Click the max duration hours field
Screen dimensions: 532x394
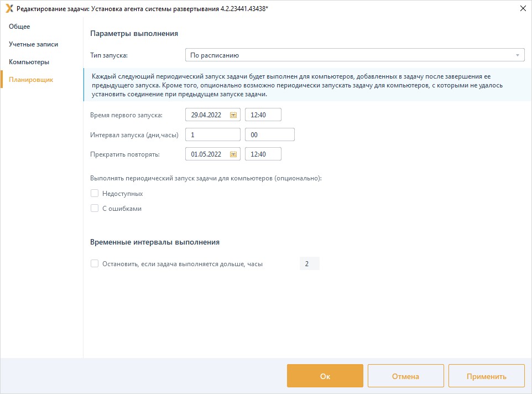click(310, 264)
